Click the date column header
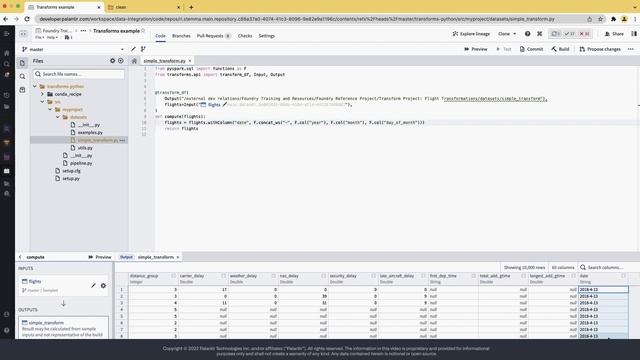Viewport: 640px width, 360px height. pos(603,278)
